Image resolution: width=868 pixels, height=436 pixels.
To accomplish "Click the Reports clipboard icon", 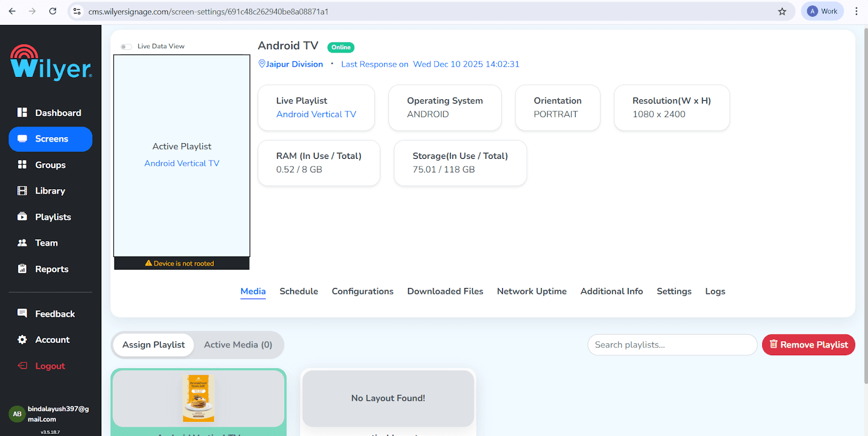I will pos(22,268).
